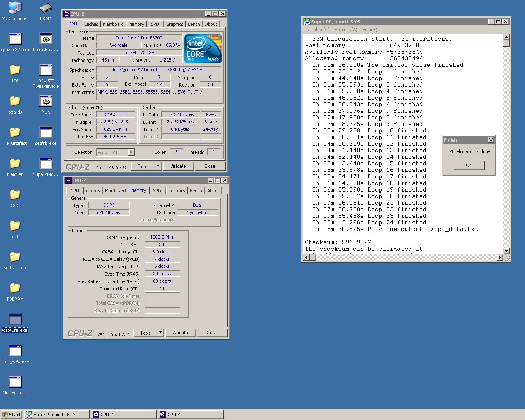Click the Intel Core 2 Duo logo
Image resolution: width=525 pixels, height=420 pixels.
203,49
